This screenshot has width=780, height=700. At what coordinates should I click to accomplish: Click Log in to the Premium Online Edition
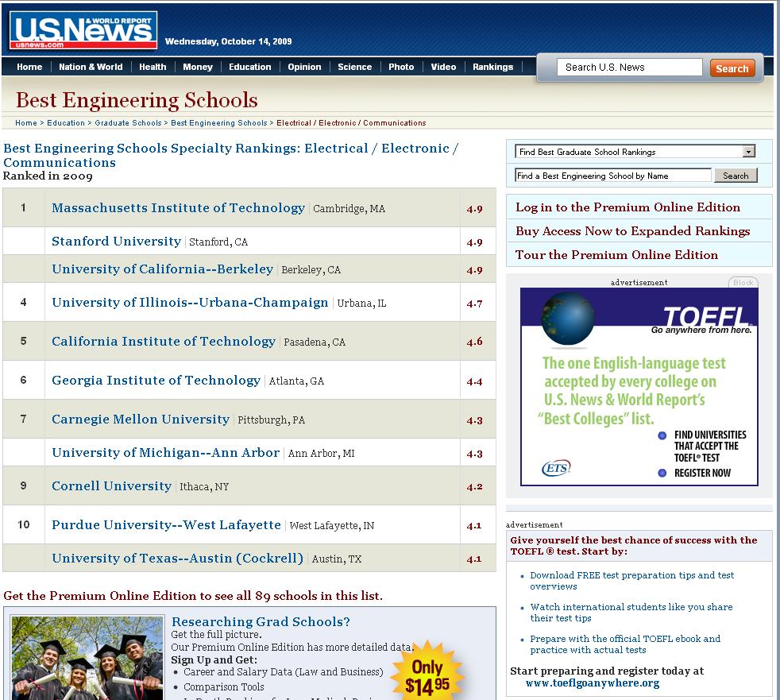click(627, 207)
